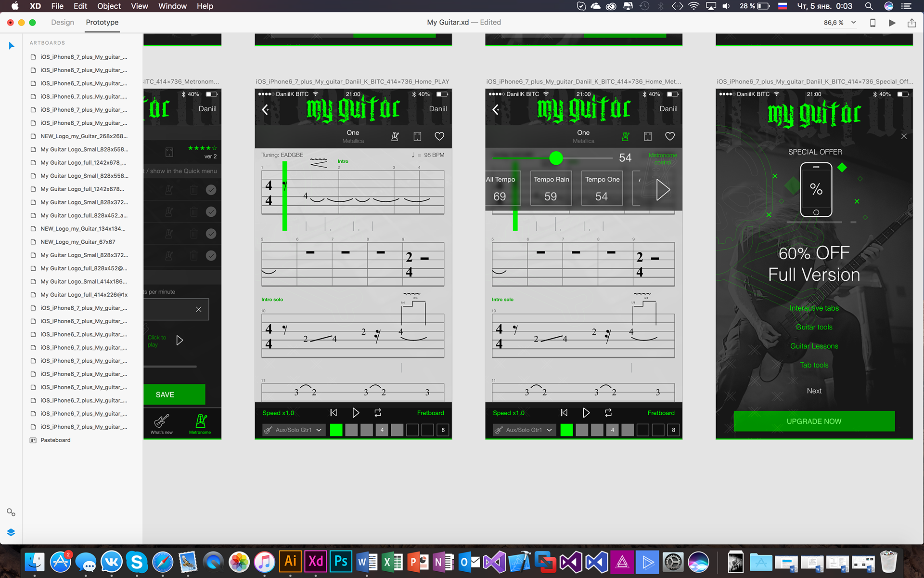
Task: Click play triangle in Home_Met playbar
Action: pyautogui.click(x=586, y=413)
